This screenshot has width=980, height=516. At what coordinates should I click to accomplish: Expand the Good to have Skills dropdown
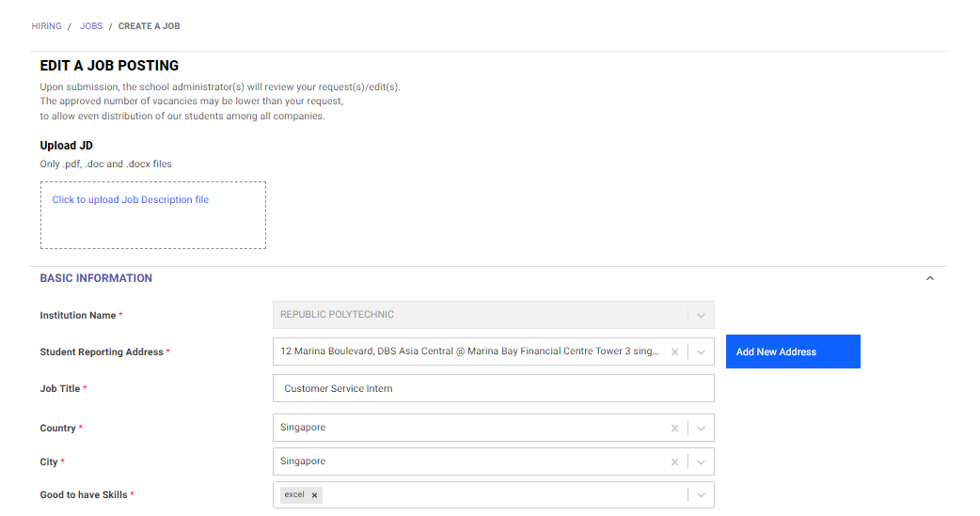pyautogui.click(x=701, y=494)
